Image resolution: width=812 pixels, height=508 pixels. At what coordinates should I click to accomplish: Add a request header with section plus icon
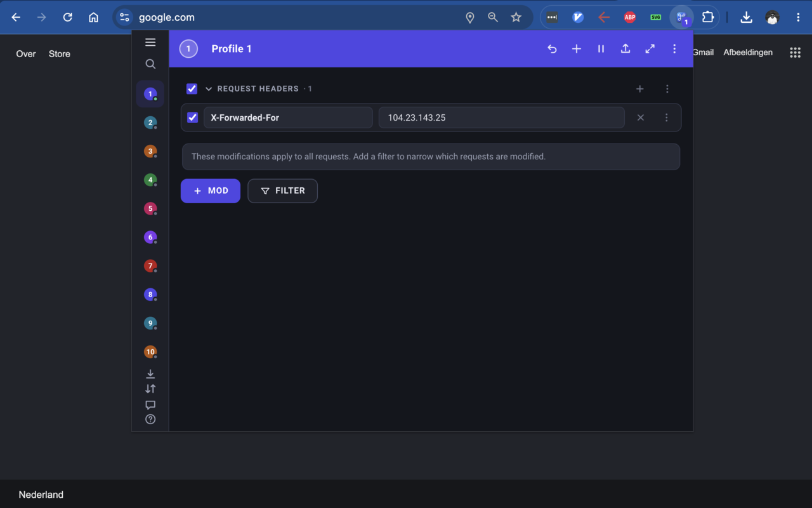(640, 89)
